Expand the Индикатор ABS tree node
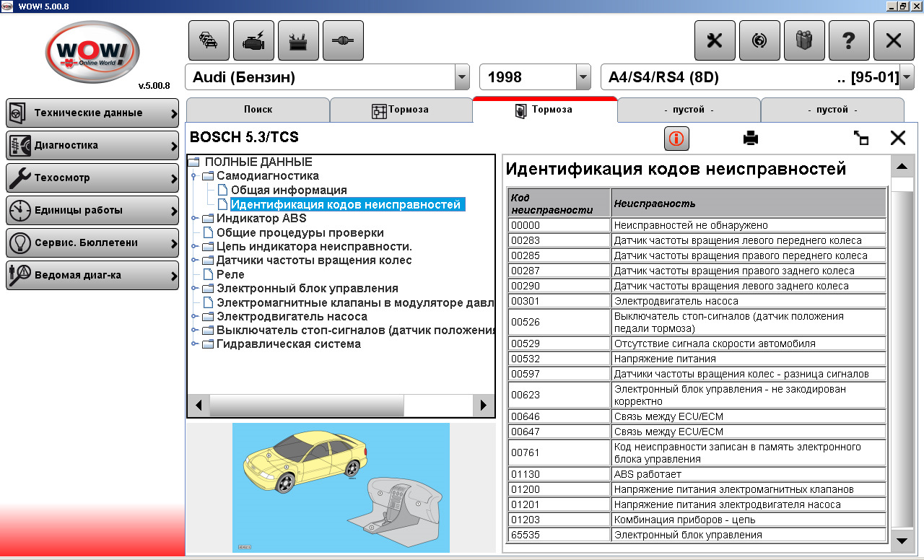 [193, 218]
